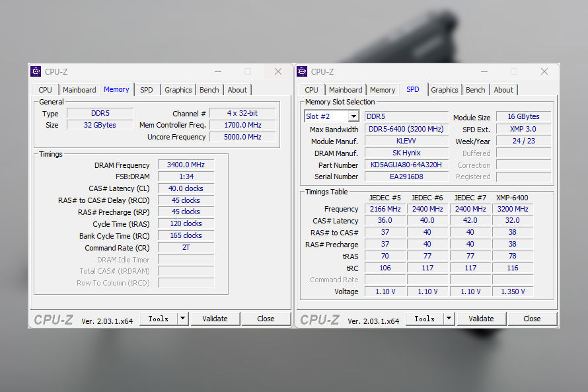Click the Tools button in left window
This screenshot has height=392, width=588.
tap(159, 319)
